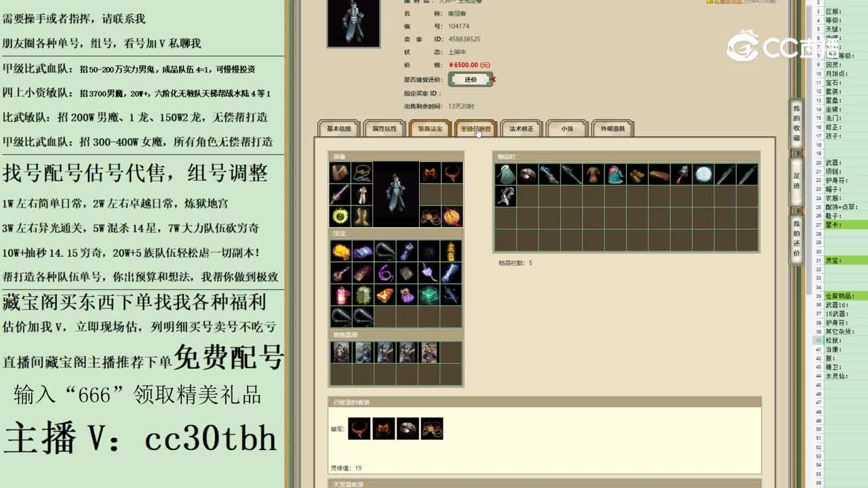868x488 pixels.
Task: Click the red necklace in 破军 set
Action: [x=359, y=428]
